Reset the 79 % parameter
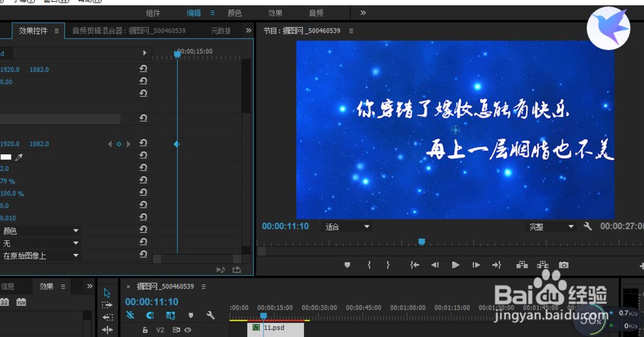Viewport: 644px width, 337px height. tap(143, 180)
